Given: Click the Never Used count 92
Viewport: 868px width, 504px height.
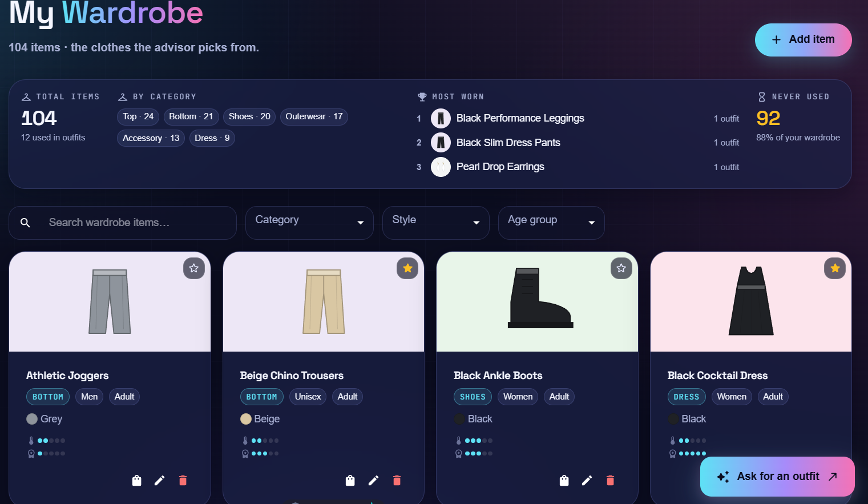Looking at the screenshot, I should point(768,118).
